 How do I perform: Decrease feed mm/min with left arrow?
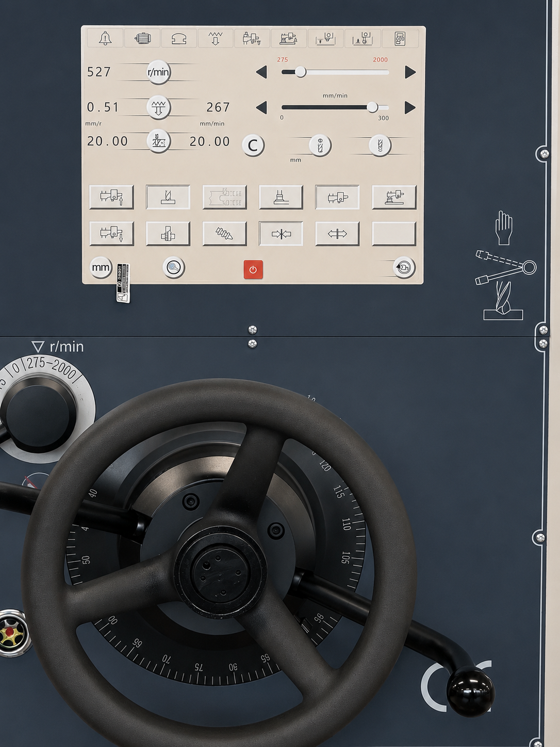click(x=261, y=107)
